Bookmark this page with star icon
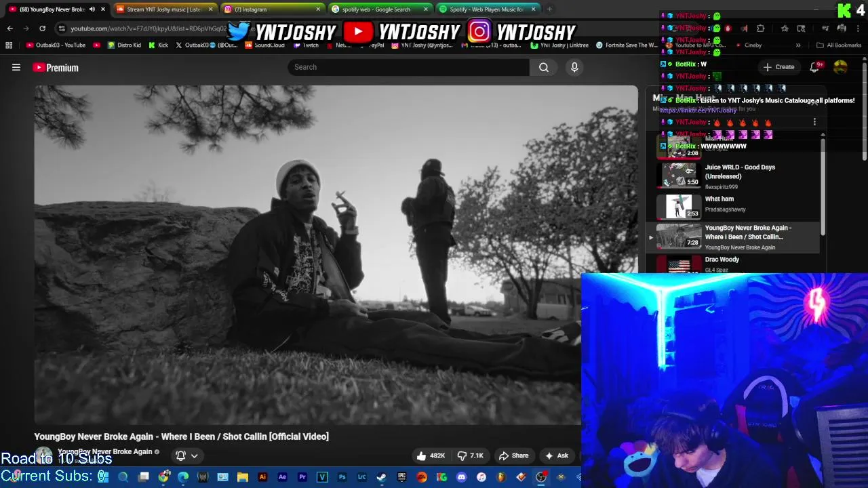This screenshot has height=488, width=868. [x=785, y=28]
